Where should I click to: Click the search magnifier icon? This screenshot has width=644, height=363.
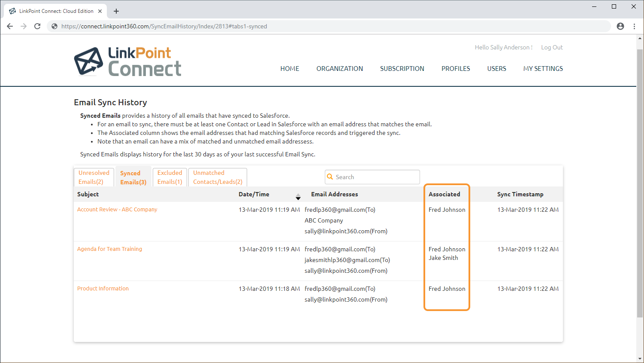pyautogui.click(x=330, y=177)
